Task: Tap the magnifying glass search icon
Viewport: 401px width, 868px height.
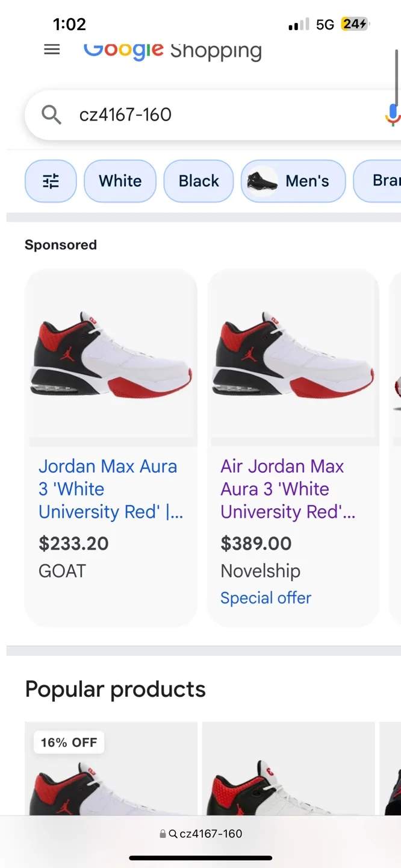Action: [51, 115]
